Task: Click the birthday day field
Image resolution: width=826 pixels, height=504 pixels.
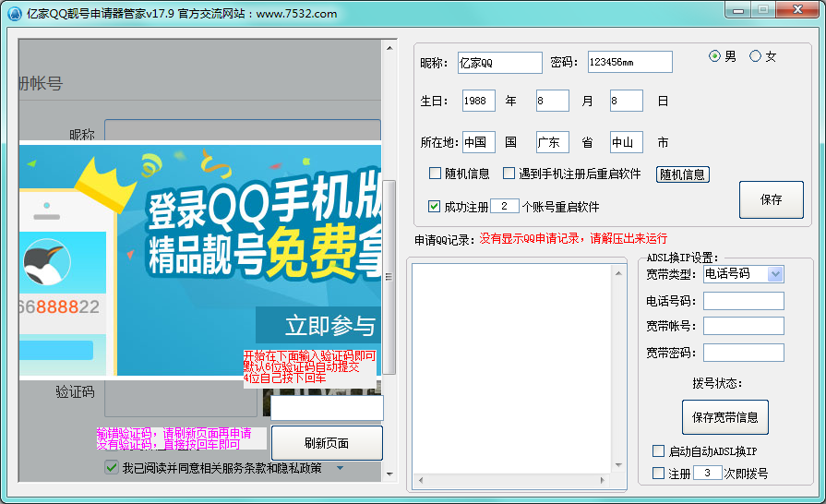Action: [627, 101]
